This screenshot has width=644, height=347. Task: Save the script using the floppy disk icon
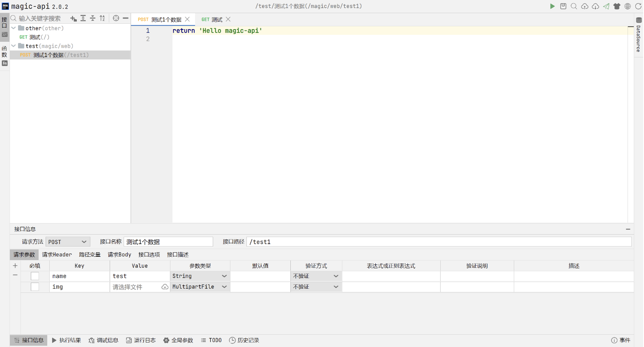pos(563,6)
